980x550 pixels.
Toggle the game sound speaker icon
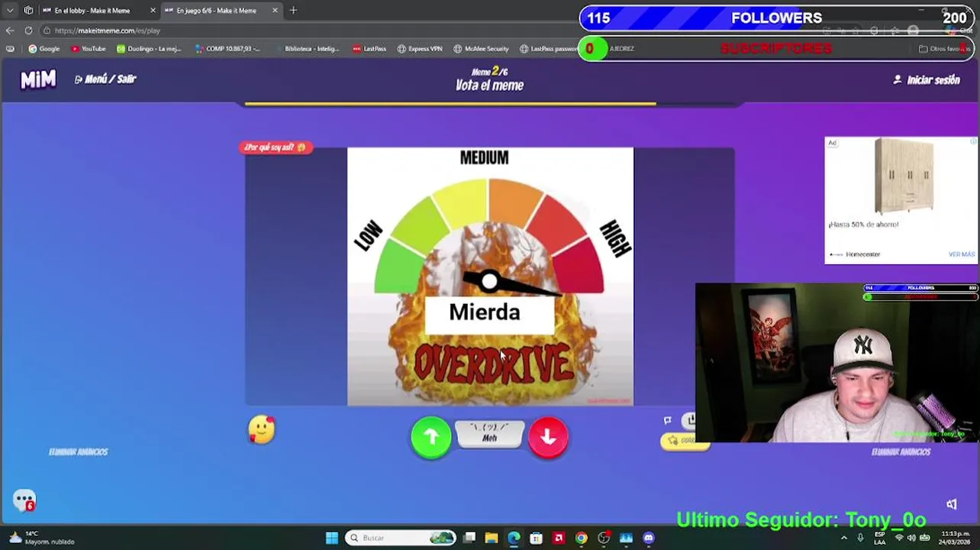pyautogui.click(x=951, y=504)
